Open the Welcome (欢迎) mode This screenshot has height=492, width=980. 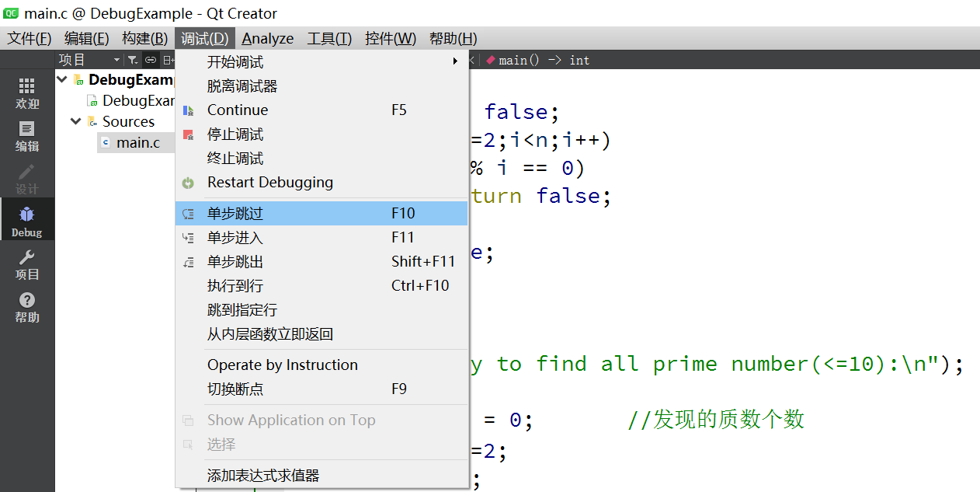27,92
